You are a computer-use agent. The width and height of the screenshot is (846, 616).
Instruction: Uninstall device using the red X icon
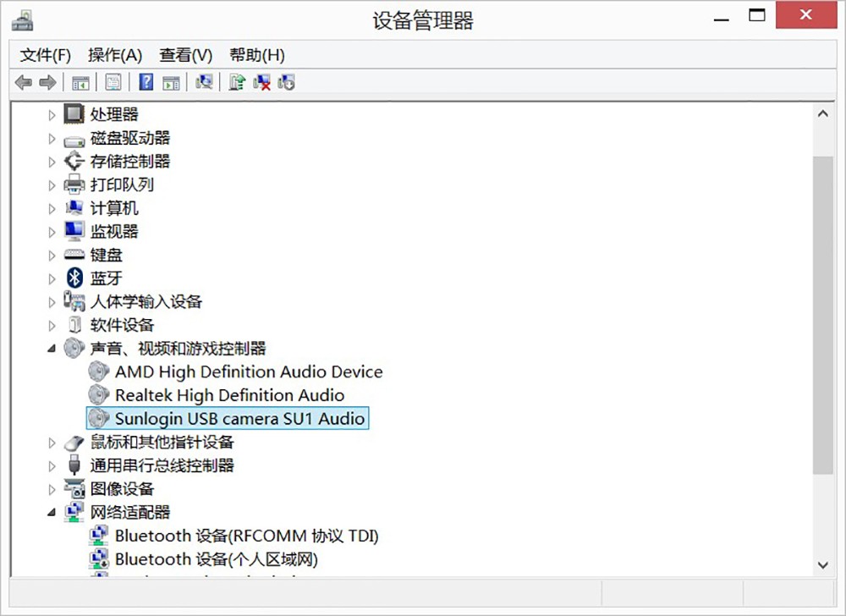[261, 82]
